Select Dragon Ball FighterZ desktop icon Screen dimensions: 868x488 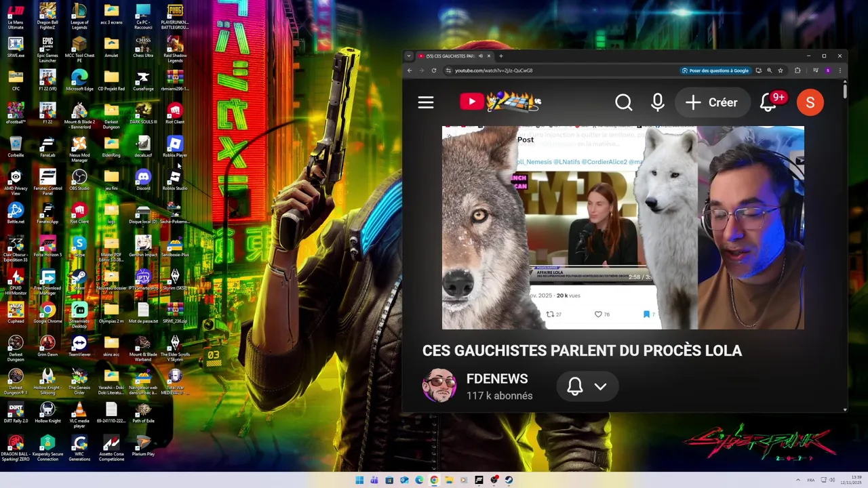point(47,17)
